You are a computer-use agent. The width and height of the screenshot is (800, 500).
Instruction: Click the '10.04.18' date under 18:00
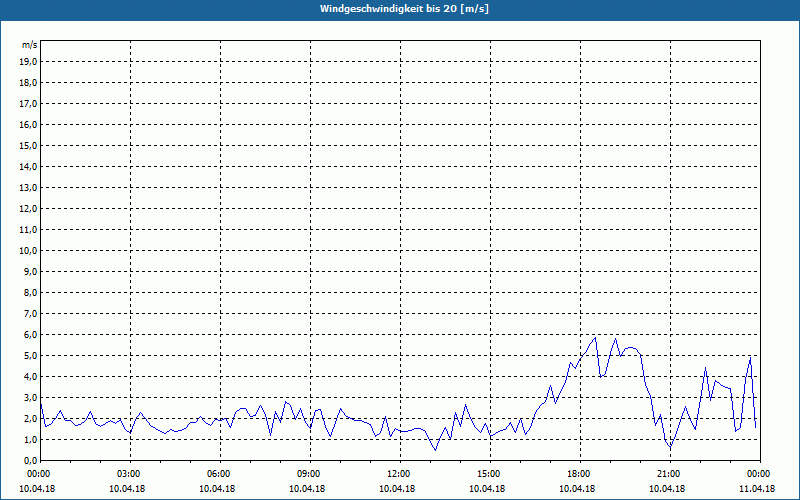pyautogui.click(x=577, y=489)
